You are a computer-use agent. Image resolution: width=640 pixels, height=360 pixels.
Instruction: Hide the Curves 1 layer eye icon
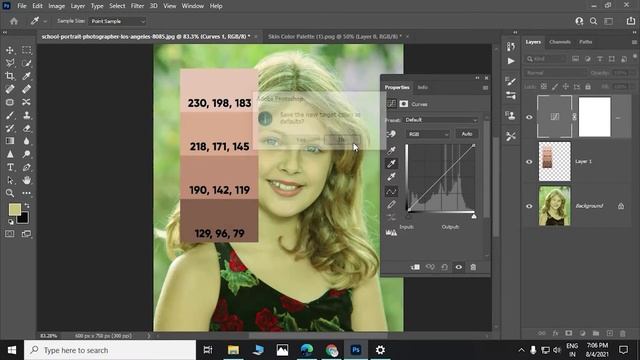(x=529, y=117)
